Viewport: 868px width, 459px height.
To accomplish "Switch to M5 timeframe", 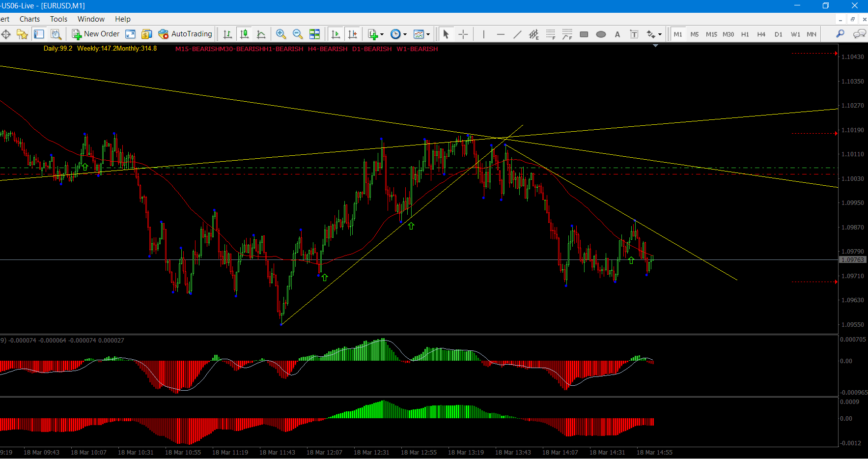I will click(695, 34).
